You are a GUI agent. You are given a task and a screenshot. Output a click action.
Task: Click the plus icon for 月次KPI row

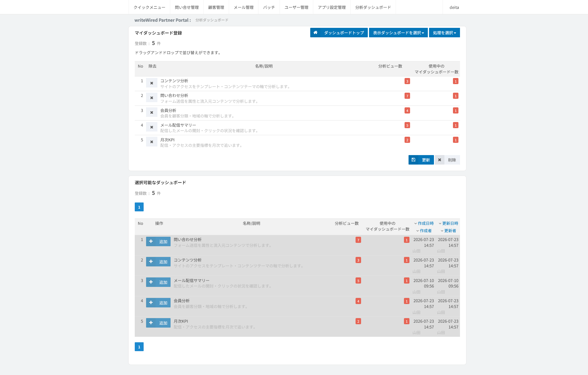151,323
